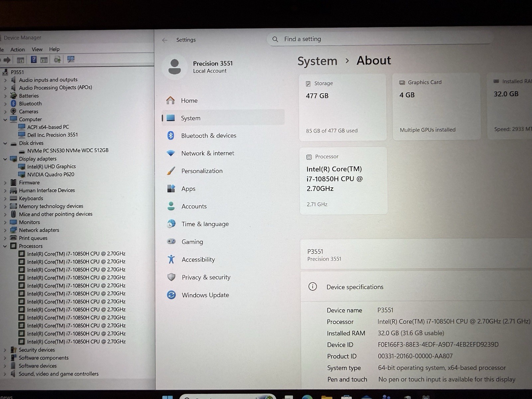This screenshot has width=532, height=399.
Task: Expand the Security devices node
Action: coord(5,350)
